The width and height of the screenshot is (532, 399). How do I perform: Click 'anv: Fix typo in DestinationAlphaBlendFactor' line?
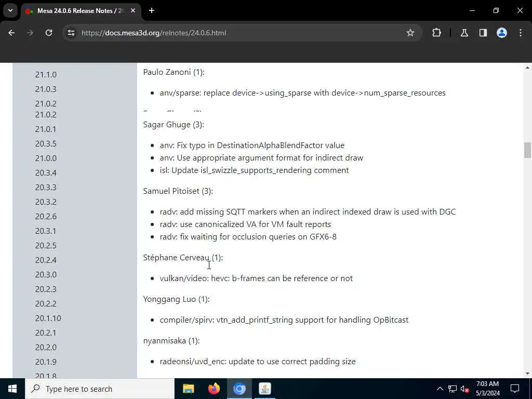pyautogui.click(x=252, y=145)
